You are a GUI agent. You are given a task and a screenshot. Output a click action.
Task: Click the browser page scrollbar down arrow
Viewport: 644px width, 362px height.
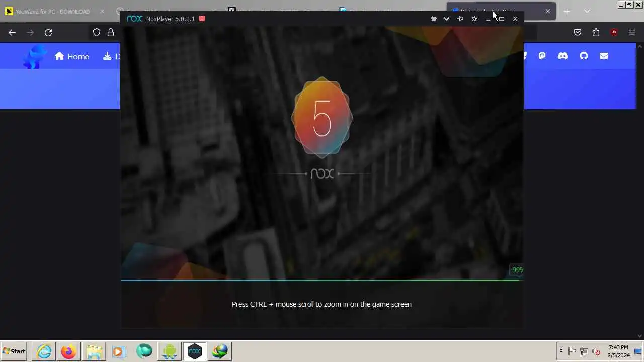640,336
